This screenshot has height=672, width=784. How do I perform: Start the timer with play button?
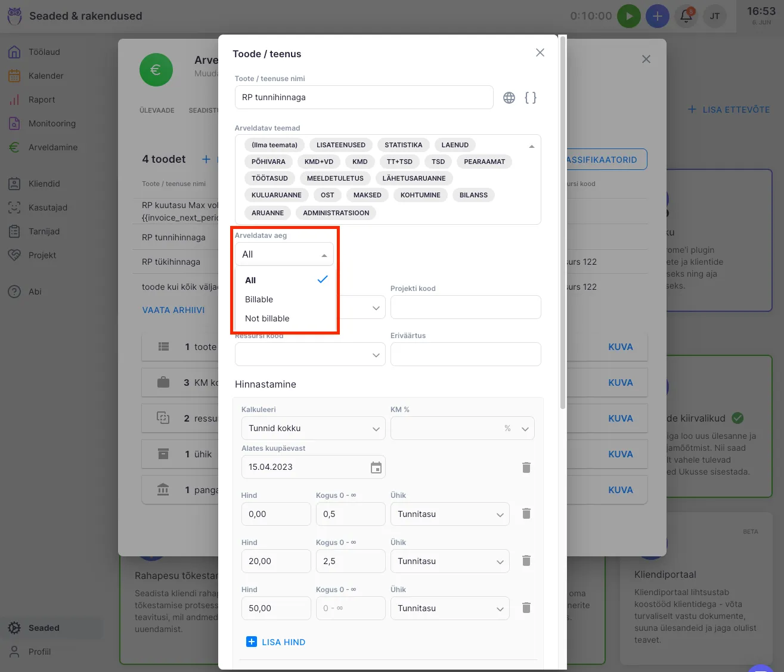tap(628, 16)
